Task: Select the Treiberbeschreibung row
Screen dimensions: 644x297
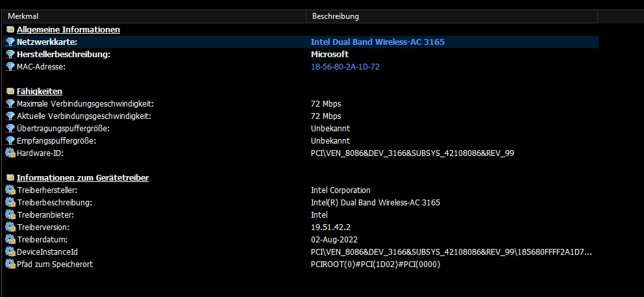Action: [x=55, y=202]
